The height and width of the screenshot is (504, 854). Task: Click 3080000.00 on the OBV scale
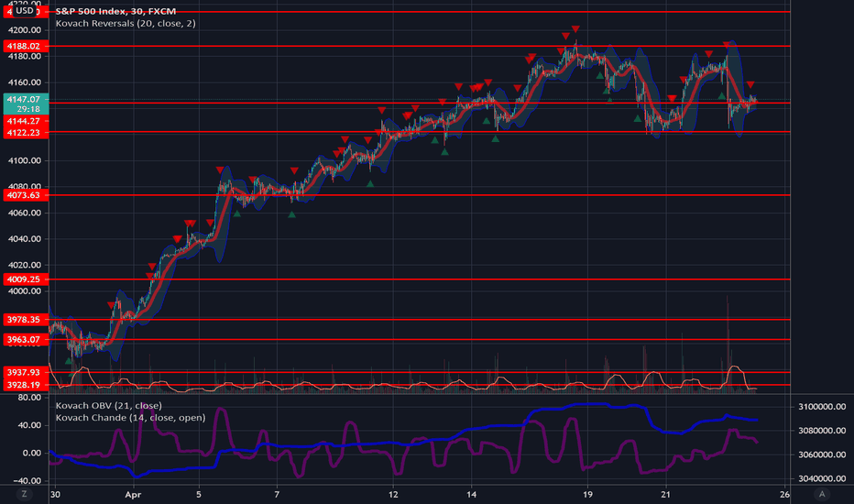point(822,431)
